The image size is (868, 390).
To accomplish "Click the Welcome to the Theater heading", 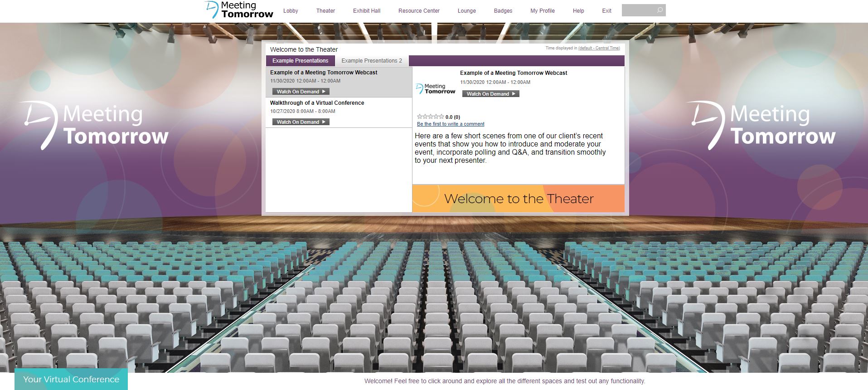I will [304, 50].
